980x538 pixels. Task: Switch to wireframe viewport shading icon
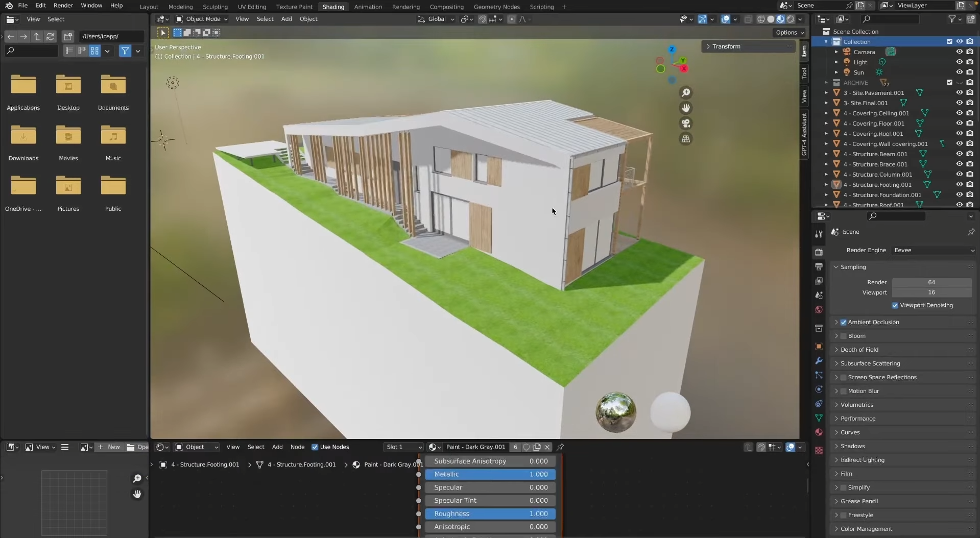pos(761,19)
